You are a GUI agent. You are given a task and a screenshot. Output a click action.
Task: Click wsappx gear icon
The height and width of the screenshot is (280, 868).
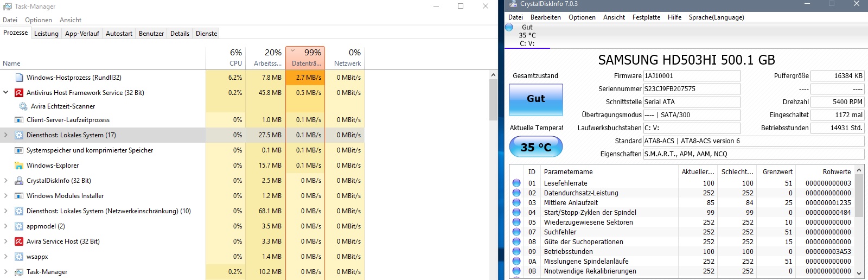click(19, 257)
